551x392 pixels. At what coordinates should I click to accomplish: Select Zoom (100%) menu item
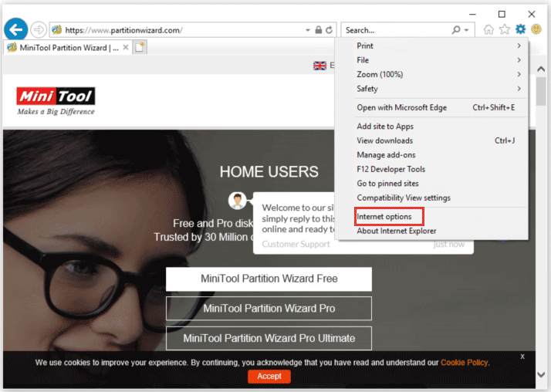[431, 75]
